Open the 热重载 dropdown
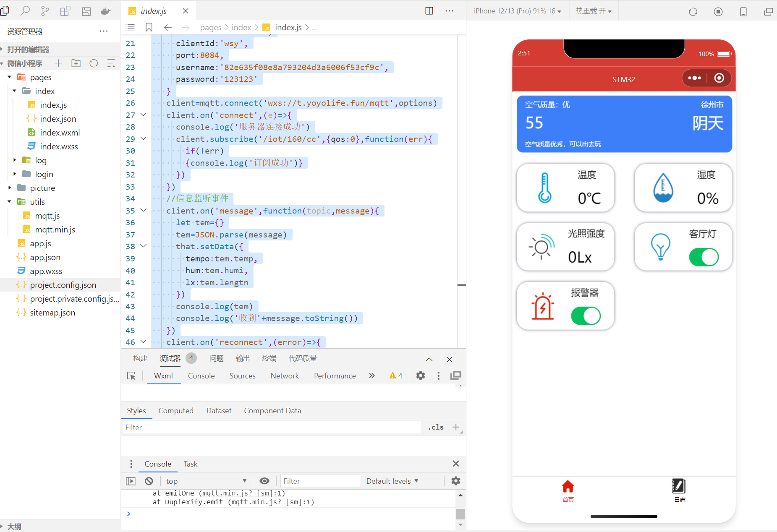Screen dimensions: 777x532 click(x=594, y=11)
